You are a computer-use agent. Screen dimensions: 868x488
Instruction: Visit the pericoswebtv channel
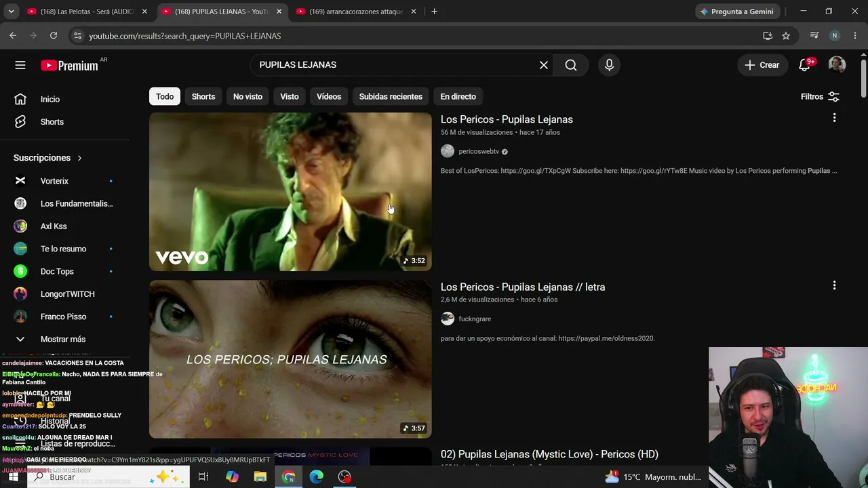(479, 151)
